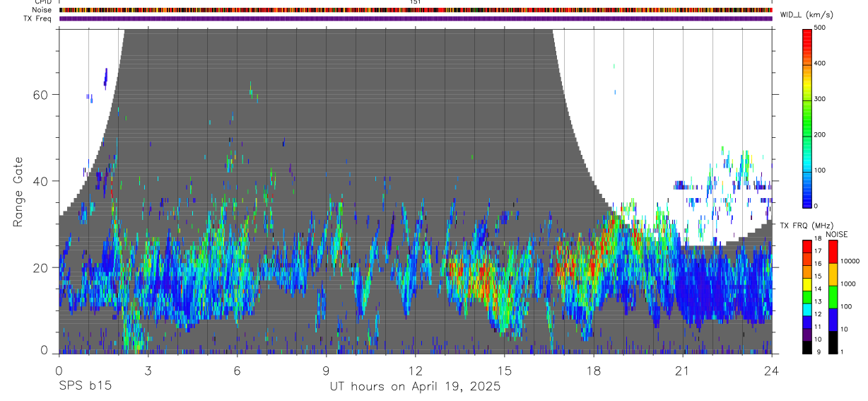Click the x-axis tick label 6

click(x=237, y=371)
